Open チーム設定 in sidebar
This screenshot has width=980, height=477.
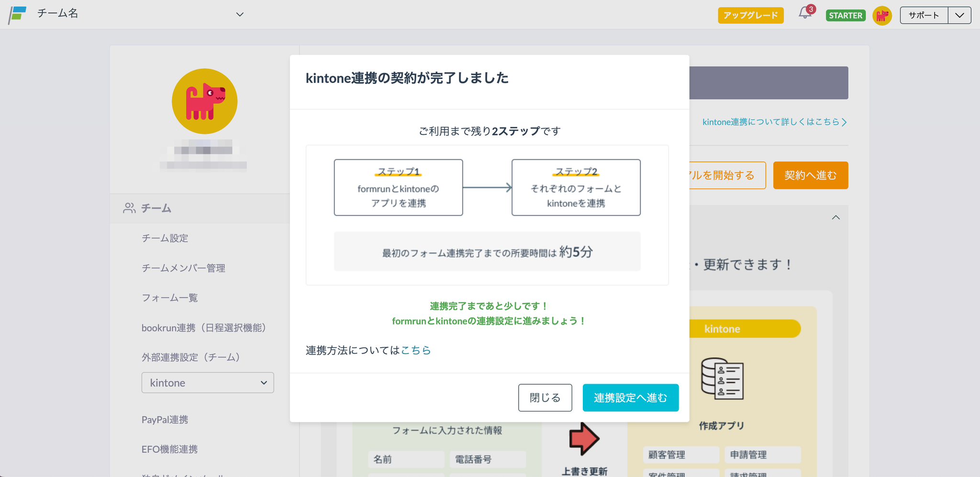165,238
